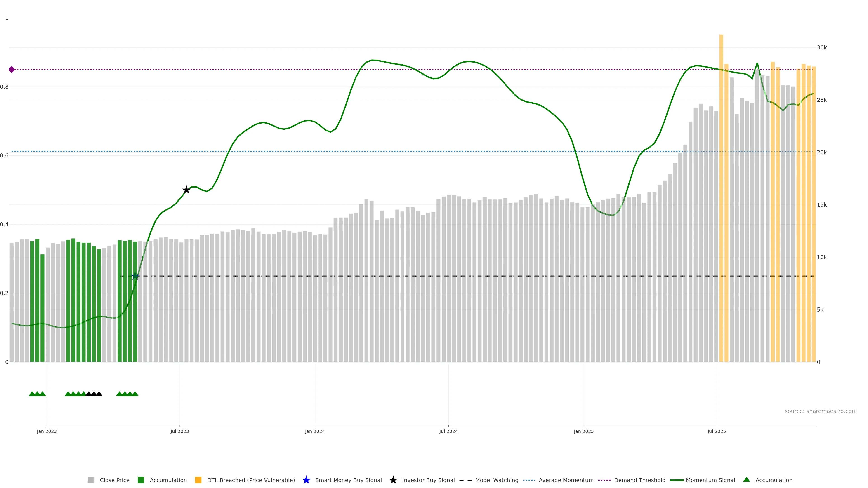868x488 pixels.
Task: Toggle the Close Price legend entry
Action: (114, 480)
